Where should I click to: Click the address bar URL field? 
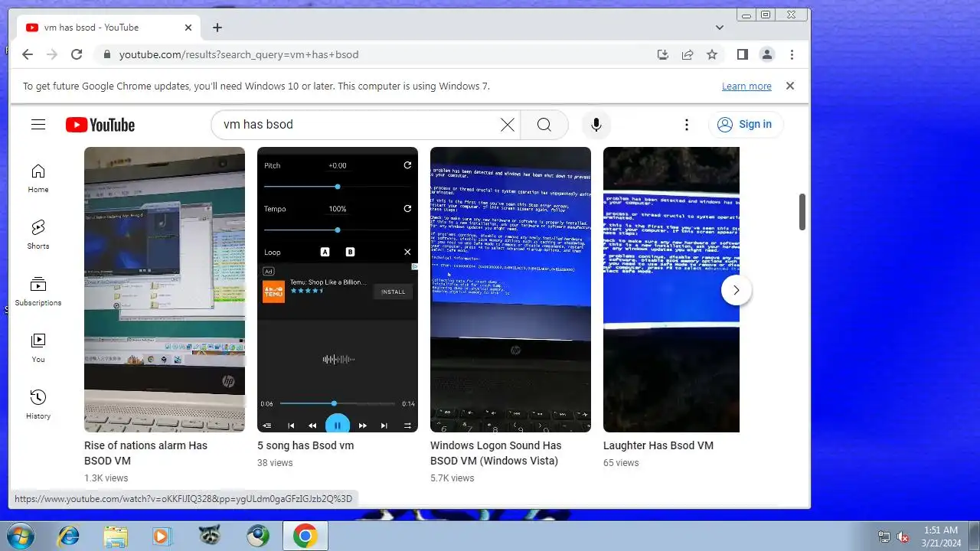[x=375, y=54]
